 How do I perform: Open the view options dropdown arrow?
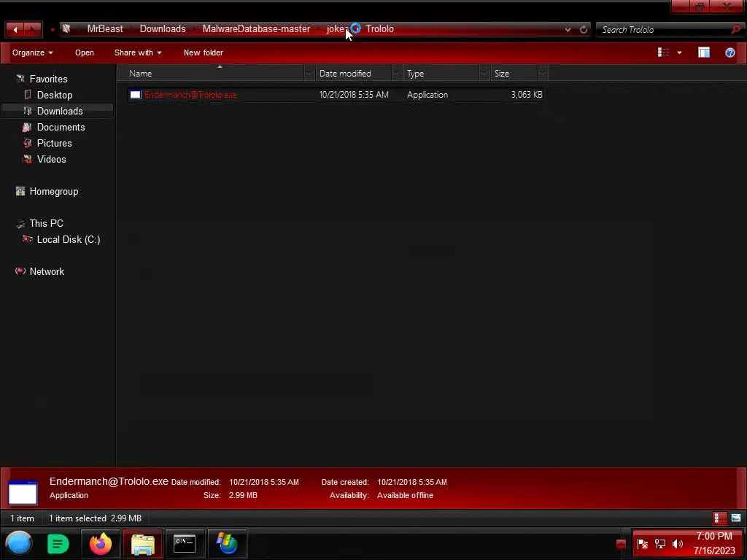[x=679, y=52]
